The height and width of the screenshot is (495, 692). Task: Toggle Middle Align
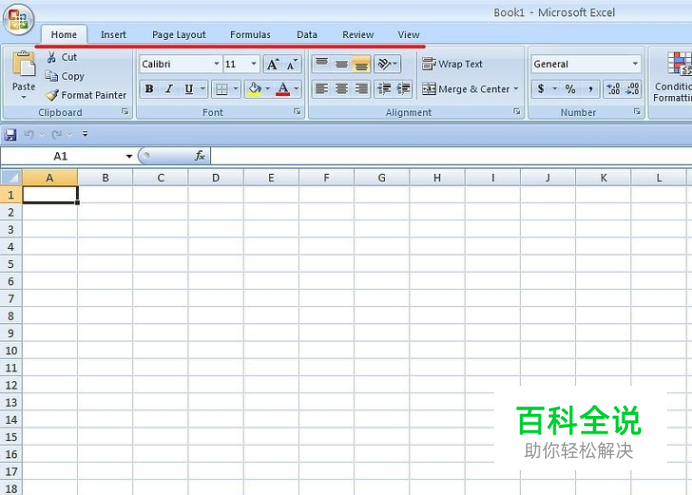[342, 64]
